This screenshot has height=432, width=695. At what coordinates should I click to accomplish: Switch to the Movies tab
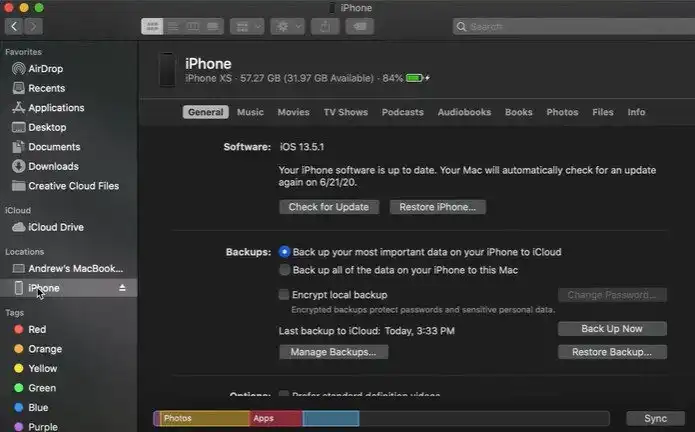pyautogui.click(x=293, y=112)
